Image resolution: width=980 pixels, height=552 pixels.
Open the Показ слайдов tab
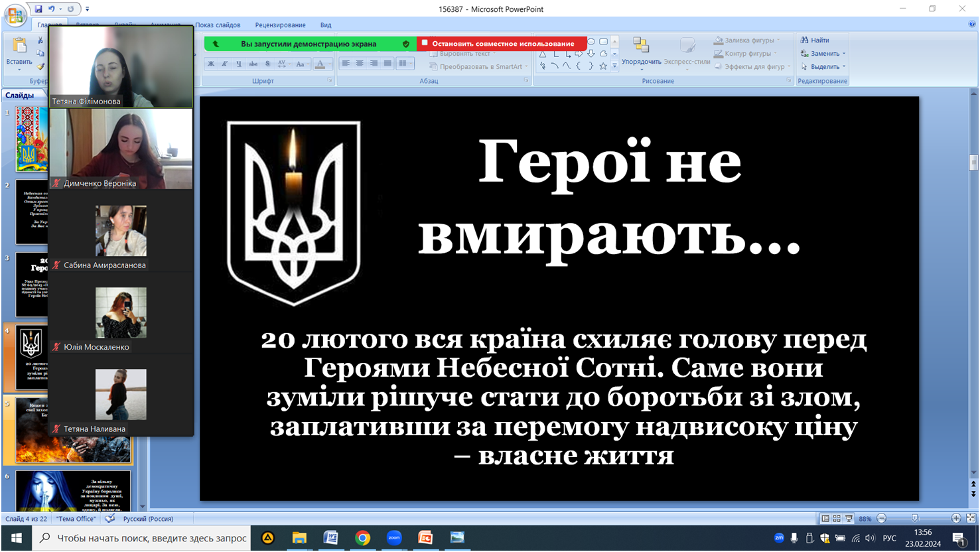[x=218, y=25]
